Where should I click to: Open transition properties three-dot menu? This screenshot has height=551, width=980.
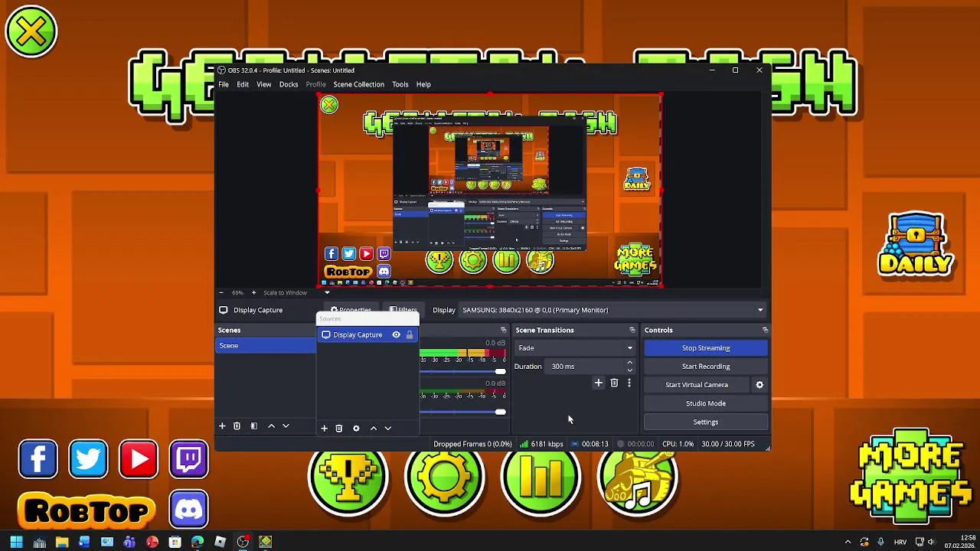point(629,383)
